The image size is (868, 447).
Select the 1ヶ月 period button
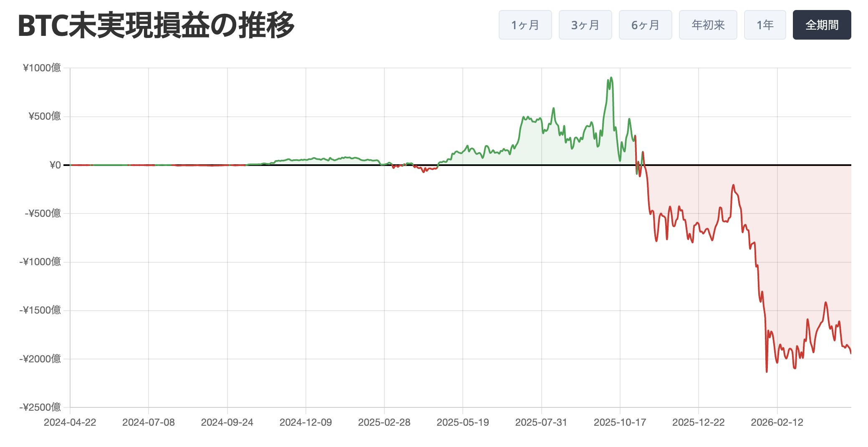tap(525, 25)
